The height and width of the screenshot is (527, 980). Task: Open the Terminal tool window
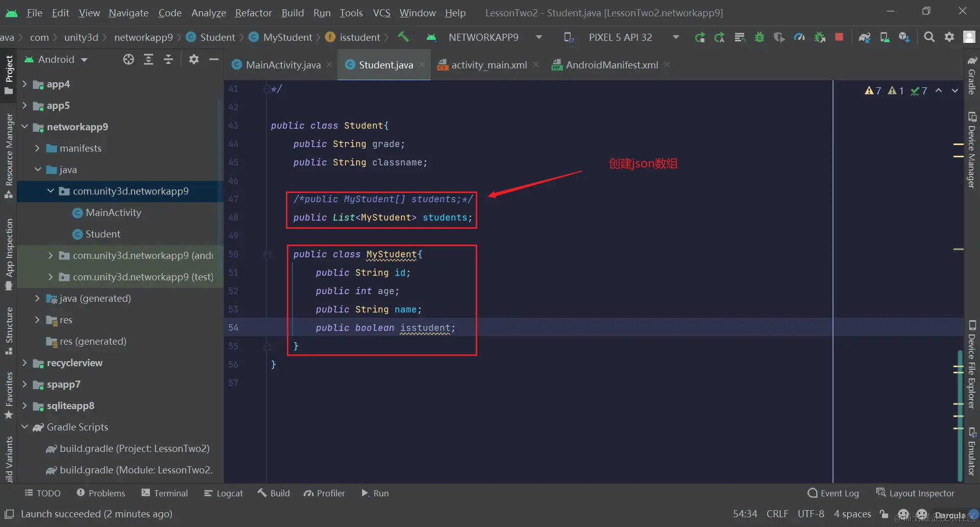pos(165,493)
